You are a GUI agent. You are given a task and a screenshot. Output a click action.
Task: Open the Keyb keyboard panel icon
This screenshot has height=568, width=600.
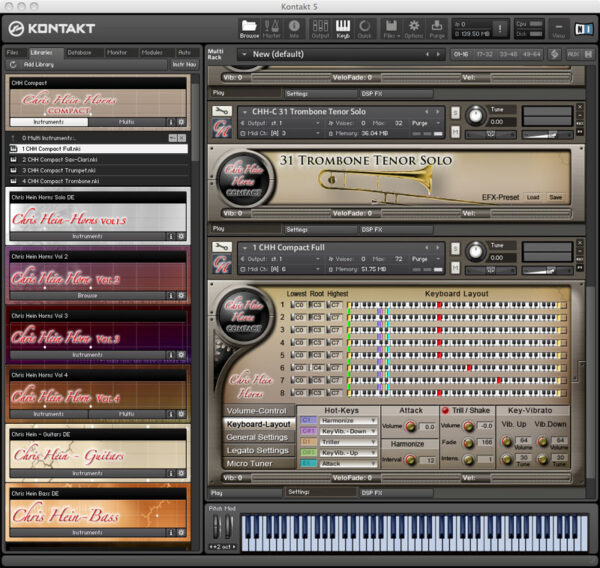point(342,29)
